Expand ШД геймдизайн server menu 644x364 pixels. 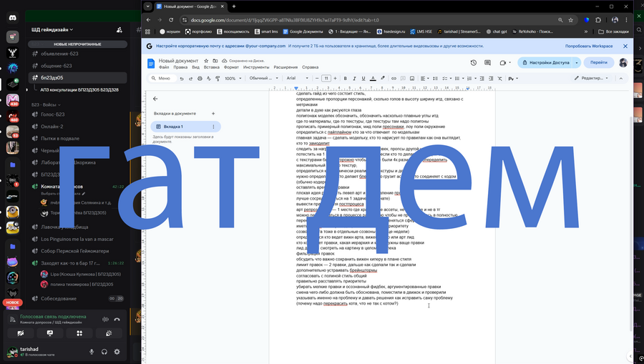coord(52,29)
